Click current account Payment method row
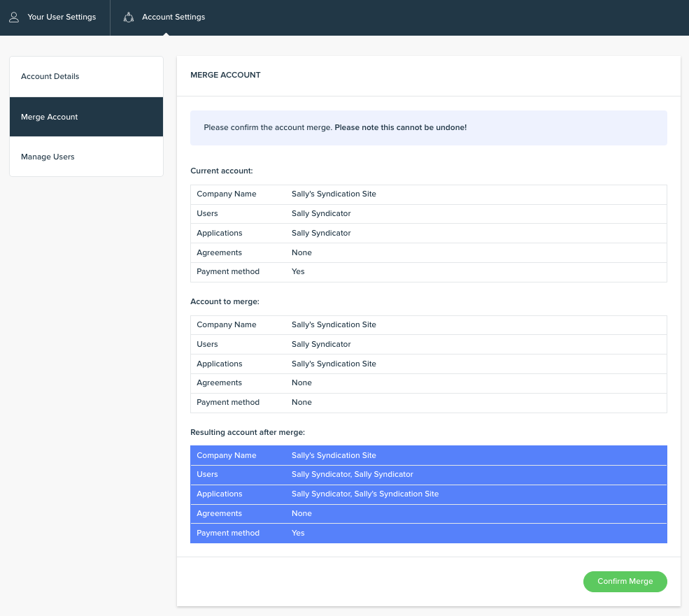Screen dimensions: 689x616 click(428, 272)
